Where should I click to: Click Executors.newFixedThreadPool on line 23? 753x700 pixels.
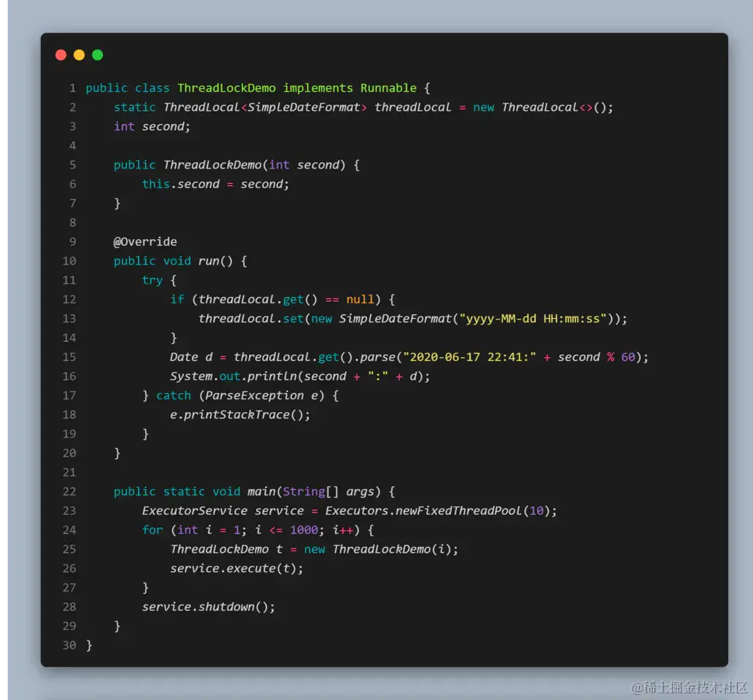tap(423, 511)
